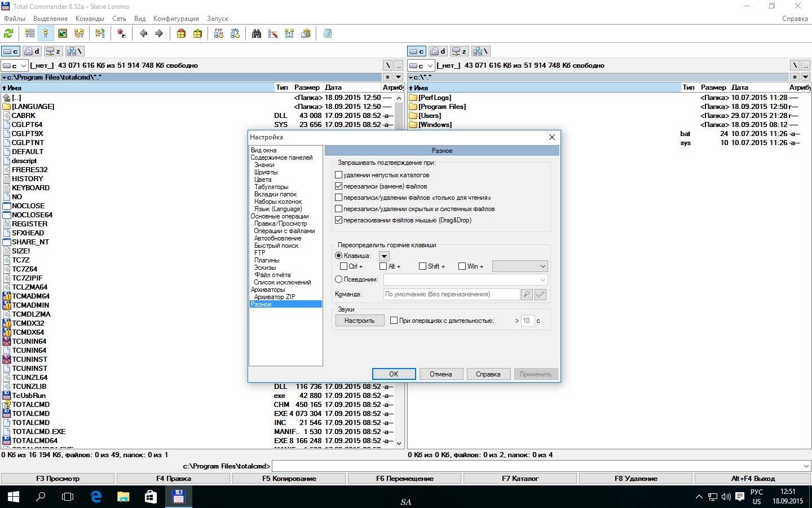812x508 pixels.
Task: Click the F5 Копирование button
Action: (x=289, y=479)
